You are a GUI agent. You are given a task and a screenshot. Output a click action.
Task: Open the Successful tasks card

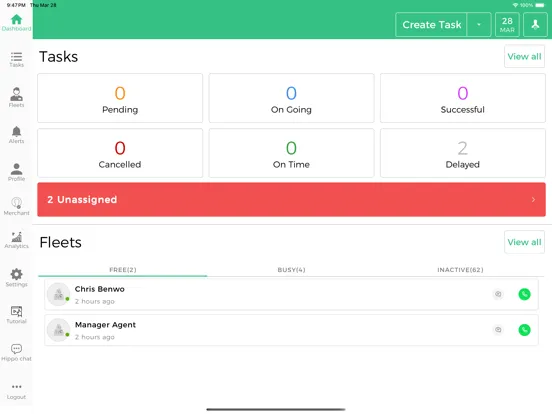click(x=463, y=98)
